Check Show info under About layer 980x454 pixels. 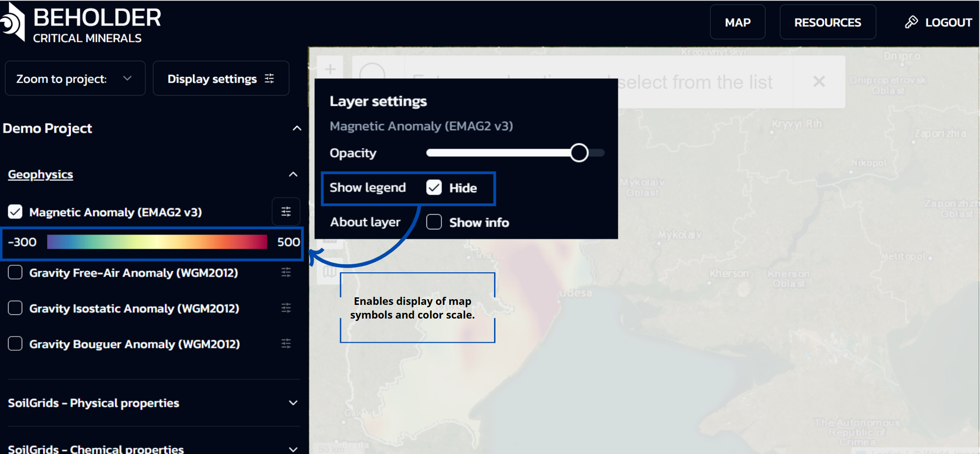(434, 222)
